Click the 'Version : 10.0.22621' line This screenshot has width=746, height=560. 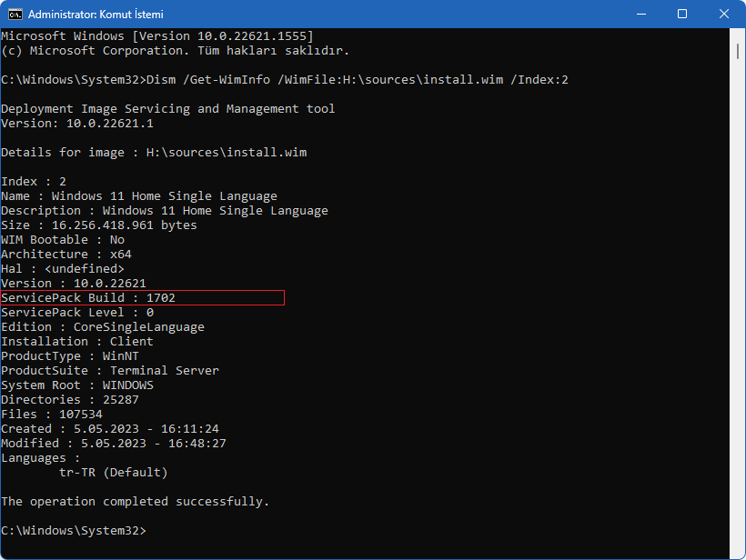click(74, 284)
